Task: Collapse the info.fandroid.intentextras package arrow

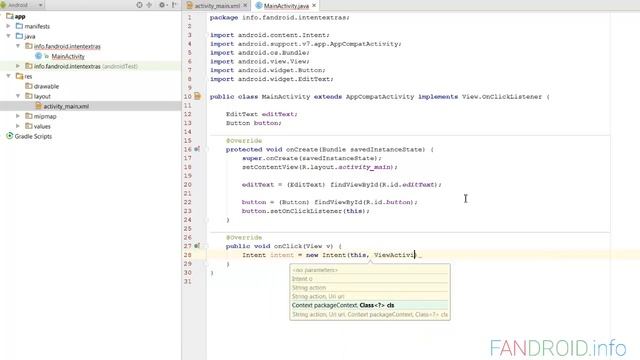Action: (x=18, y=46)
